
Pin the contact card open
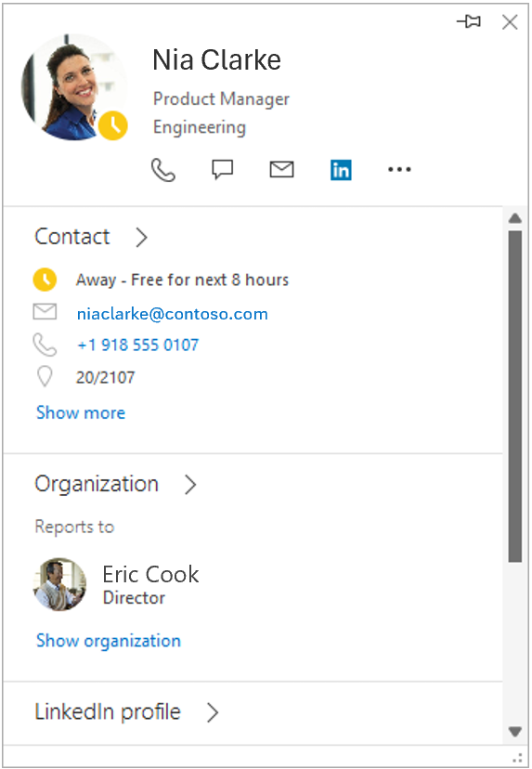coord(469,21)
